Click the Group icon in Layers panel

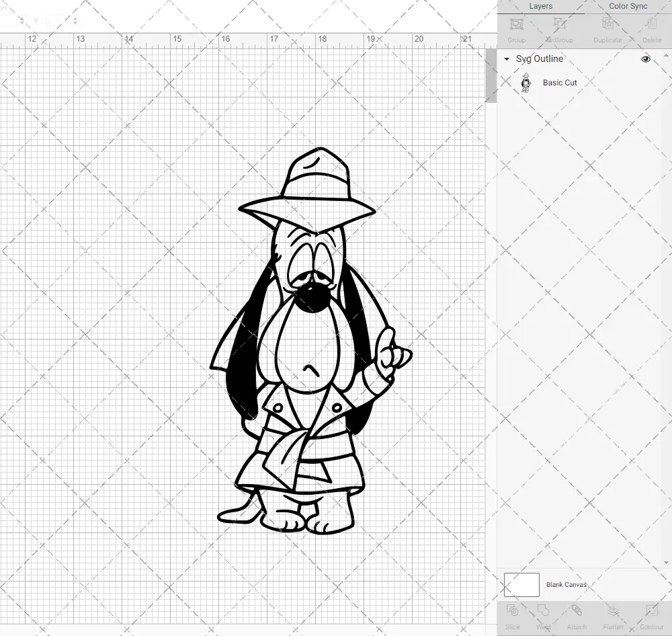516,30
